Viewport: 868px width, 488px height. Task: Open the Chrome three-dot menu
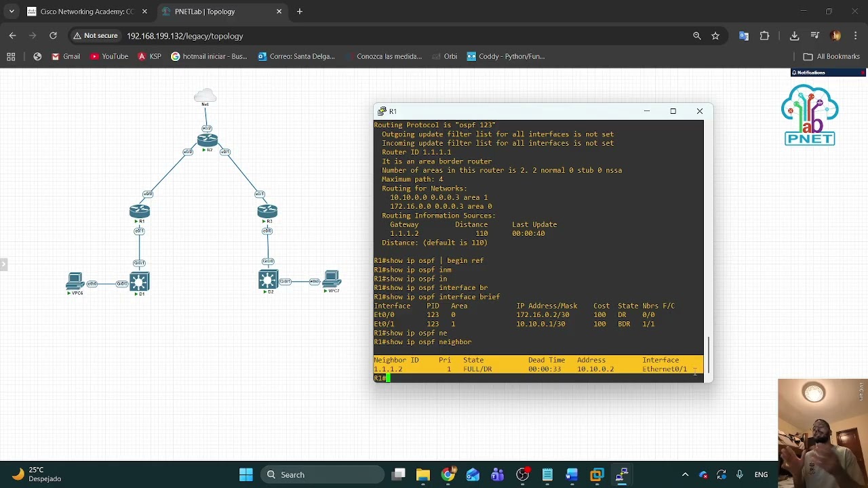click(855, 36)
